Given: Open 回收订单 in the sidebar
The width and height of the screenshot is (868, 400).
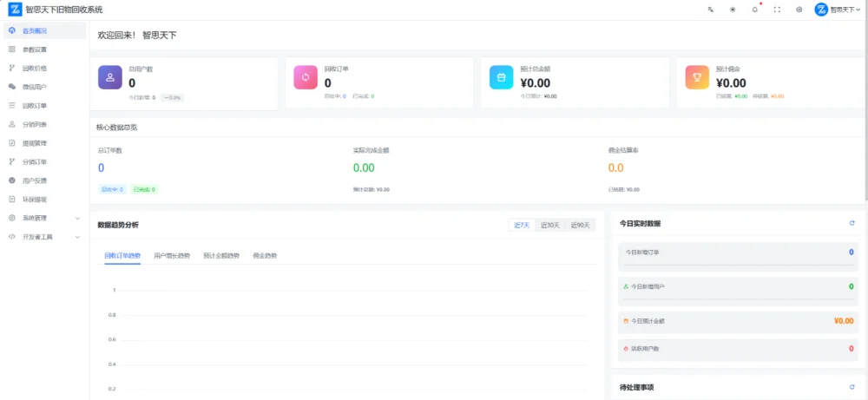Looking at the screenshot, I should coord(35,105).
